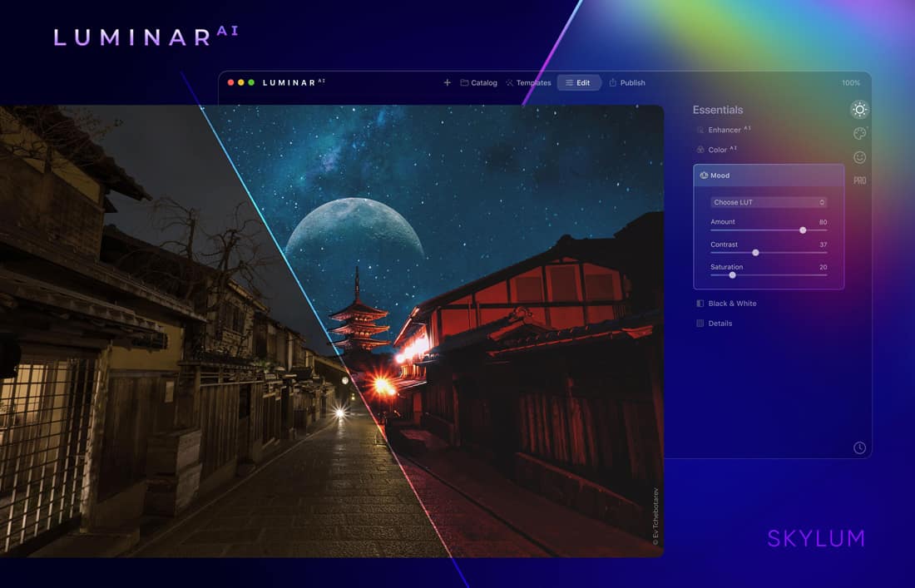Open the Creative palette icon category
Screen dimensions: 915x588
click(x=859, y=134)
